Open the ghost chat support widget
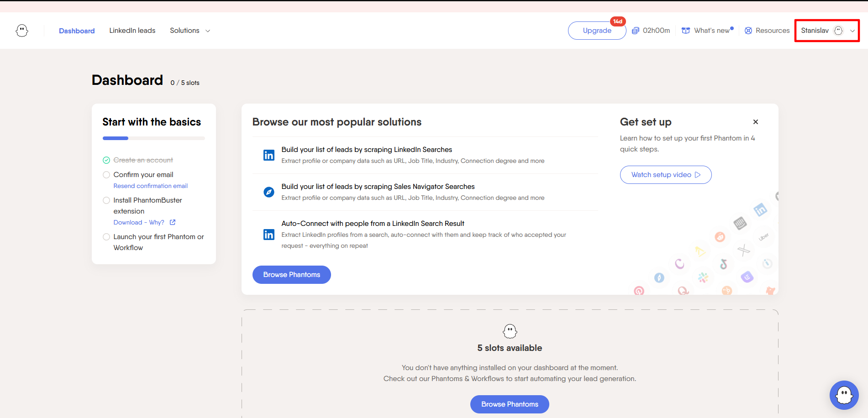The width and height of the screenshot is (868, 418). pyautogui.click(x=844, y=395)
